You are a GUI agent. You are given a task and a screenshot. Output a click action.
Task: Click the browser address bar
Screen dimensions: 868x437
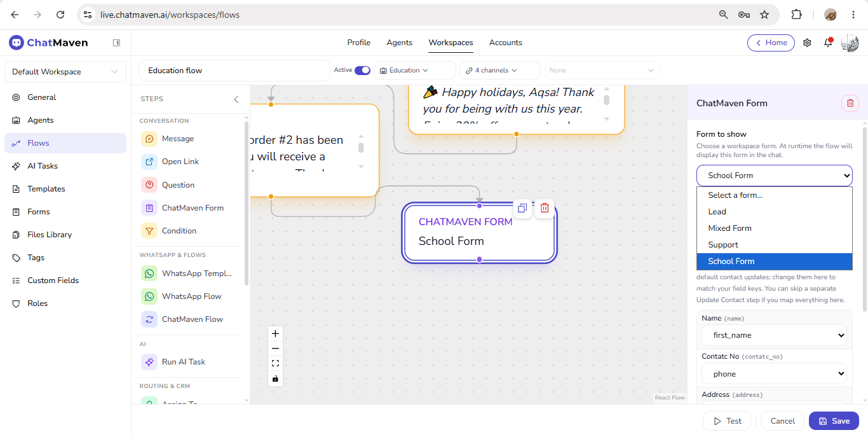click(x=407, y=14)
